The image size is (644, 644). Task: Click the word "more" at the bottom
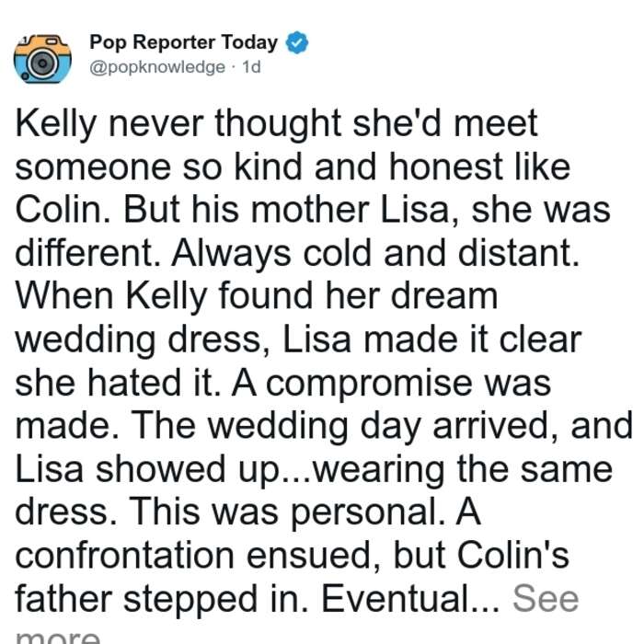pos(57,637)
